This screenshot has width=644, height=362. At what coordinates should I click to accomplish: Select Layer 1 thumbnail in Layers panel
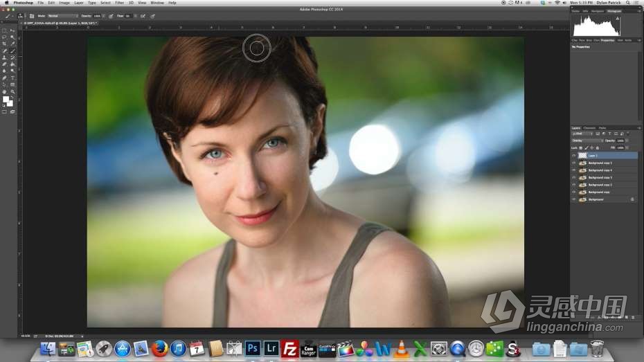pyautogui.click(x=582, y=156)
